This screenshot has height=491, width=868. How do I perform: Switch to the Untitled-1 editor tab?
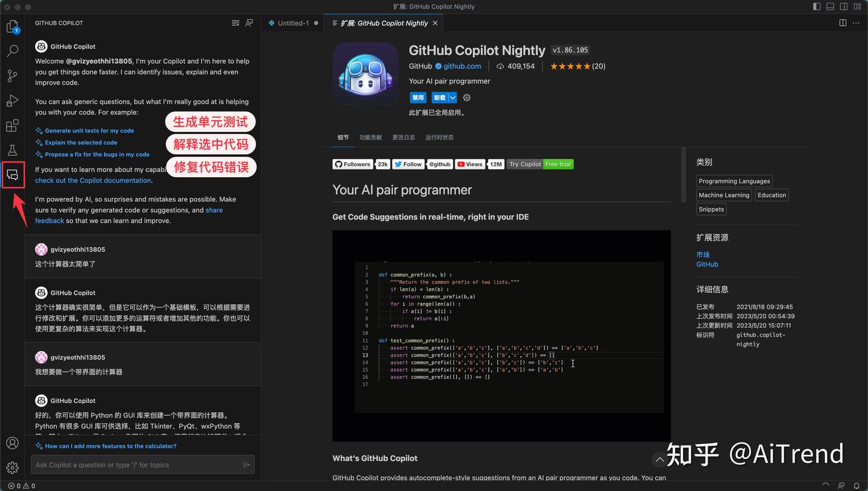point(294,23)
